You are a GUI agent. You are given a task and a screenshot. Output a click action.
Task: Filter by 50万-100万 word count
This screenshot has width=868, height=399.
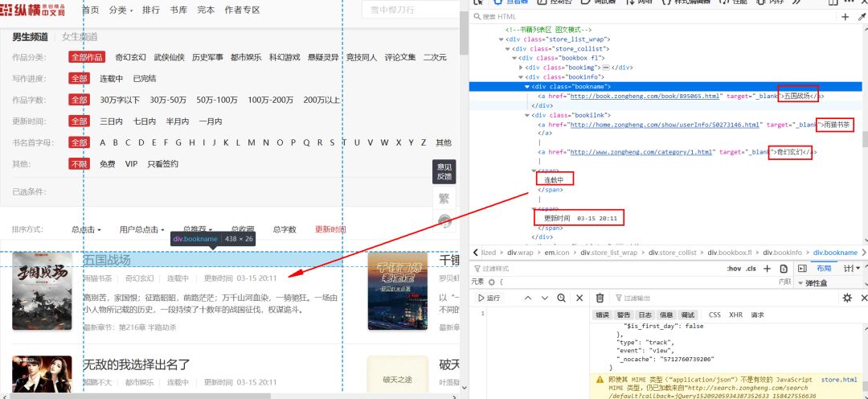pyautogui.click(x=217, y=101)
